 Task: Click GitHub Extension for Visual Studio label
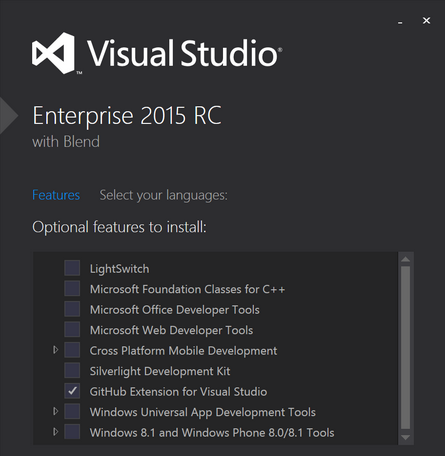click(178, 392)
